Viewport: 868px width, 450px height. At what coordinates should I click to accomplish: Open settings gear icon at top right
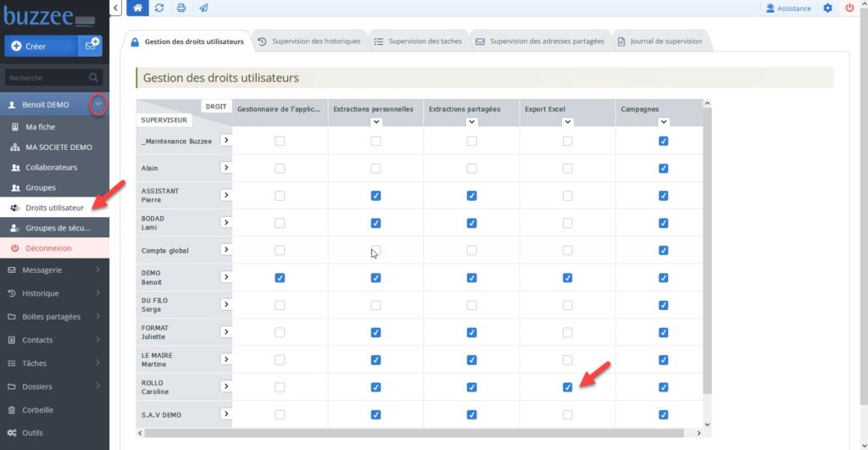point(827,8)
